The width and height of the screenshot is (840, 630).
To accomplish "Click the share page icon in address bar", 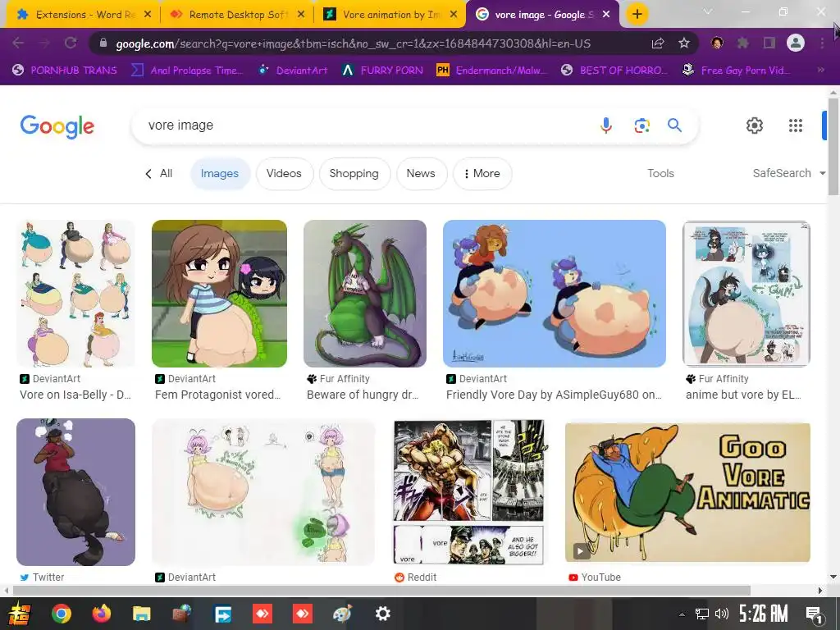I will coord(658,43).
